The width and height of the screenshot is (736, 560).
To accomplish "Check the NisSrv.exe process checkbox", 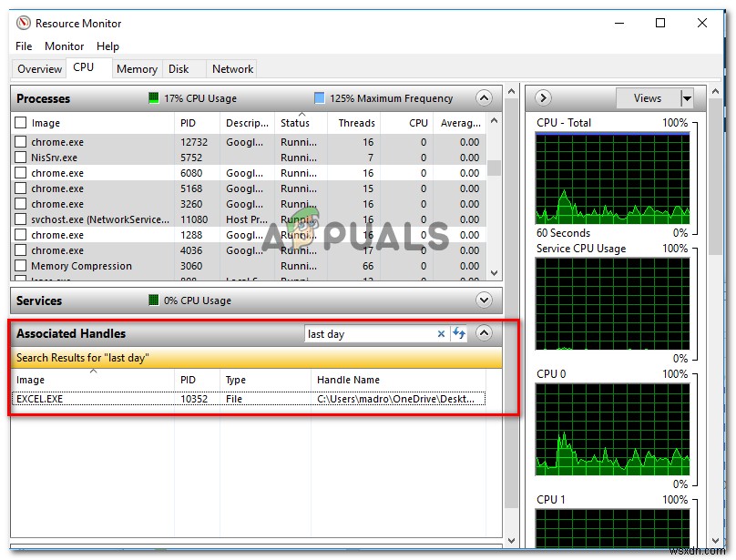I will 19,158.
